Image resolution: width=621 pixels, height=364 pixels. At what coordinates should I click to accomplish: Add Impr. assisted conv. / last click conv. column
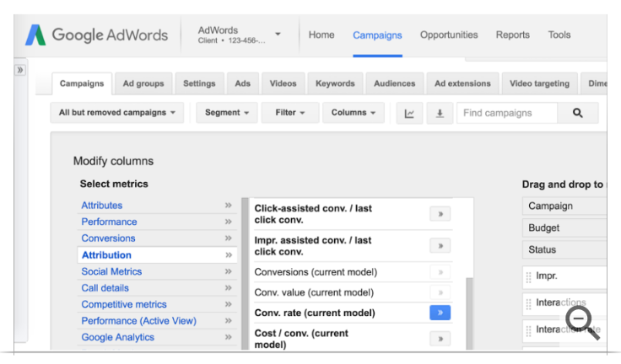click(440, 246)
